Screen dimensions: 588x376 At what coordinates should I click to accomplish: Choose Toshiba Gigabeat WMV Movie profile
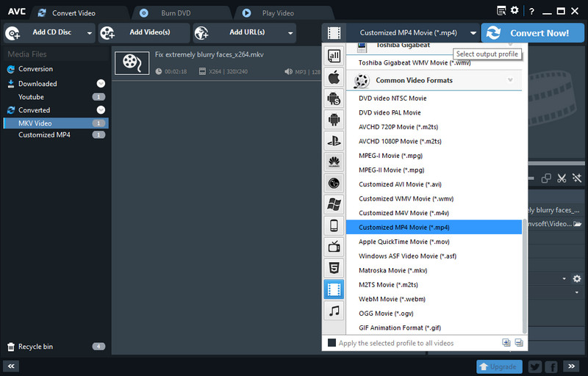coord(434,62)
